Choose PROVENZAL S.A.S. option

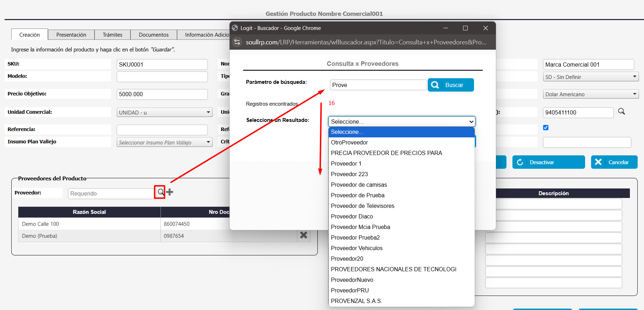click(x=356, y=301)
